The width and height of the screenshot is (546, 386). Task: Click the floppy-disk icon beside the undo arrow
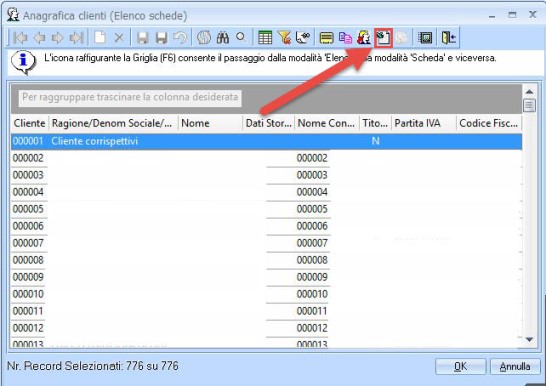point(161,38)
